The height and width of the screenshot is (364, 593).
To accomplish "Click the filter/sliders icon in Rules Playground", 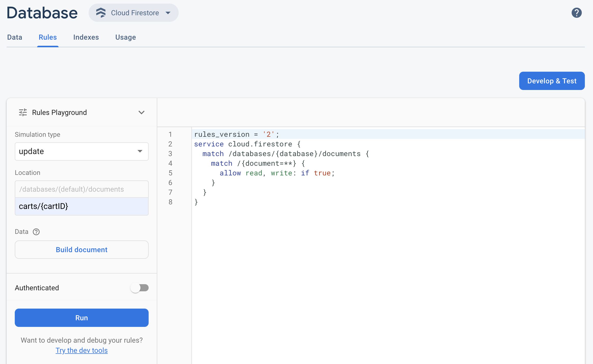I will click(22, 112).
